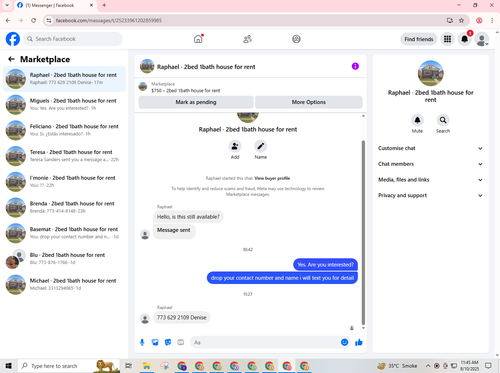Expand Customise chat section

coord(430,148)
